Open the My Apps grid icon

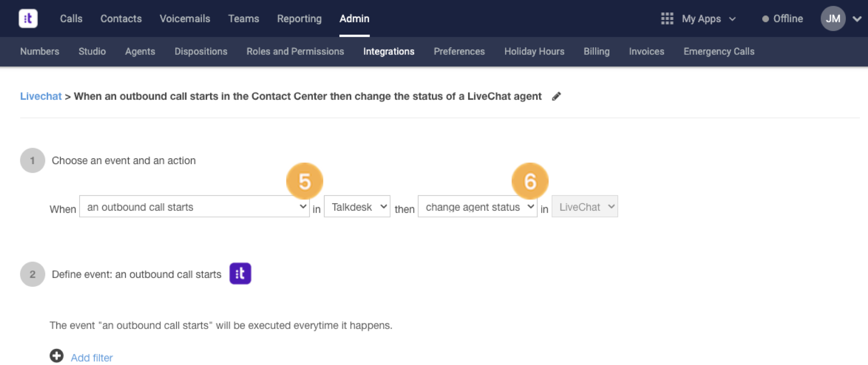point(667,18)
